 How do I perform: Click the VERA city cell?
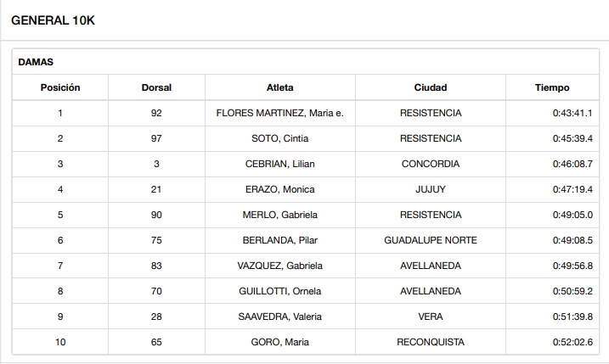click(x=430, y=316)
